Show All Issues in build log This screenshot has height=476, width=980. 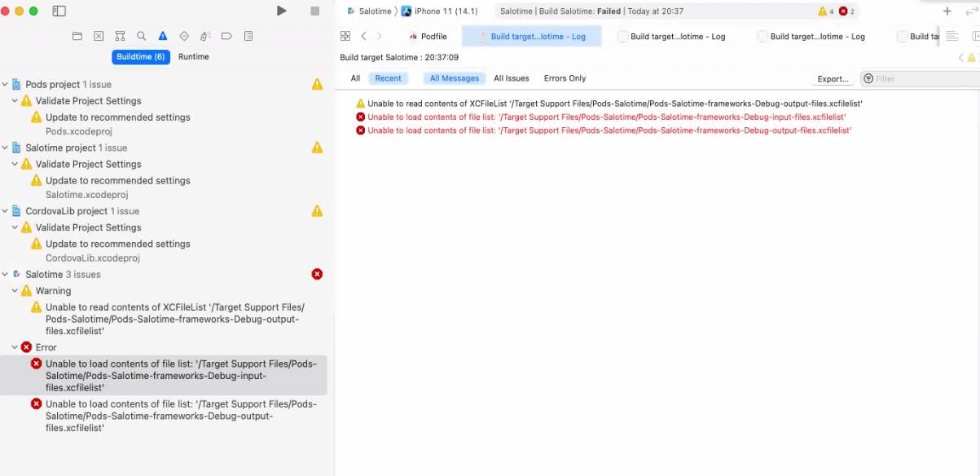(512, 78)
